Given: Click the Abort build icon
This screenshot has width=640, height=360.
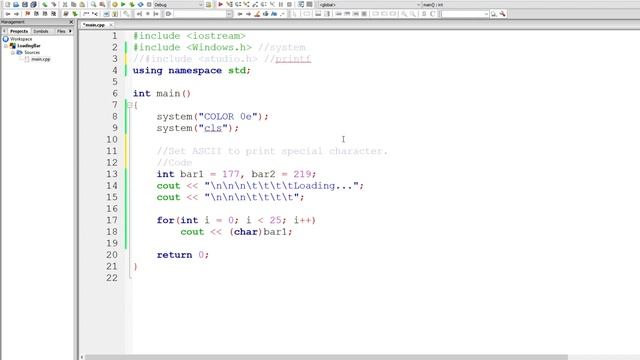Looking at the screenshot, I should (x=149, y=4).
